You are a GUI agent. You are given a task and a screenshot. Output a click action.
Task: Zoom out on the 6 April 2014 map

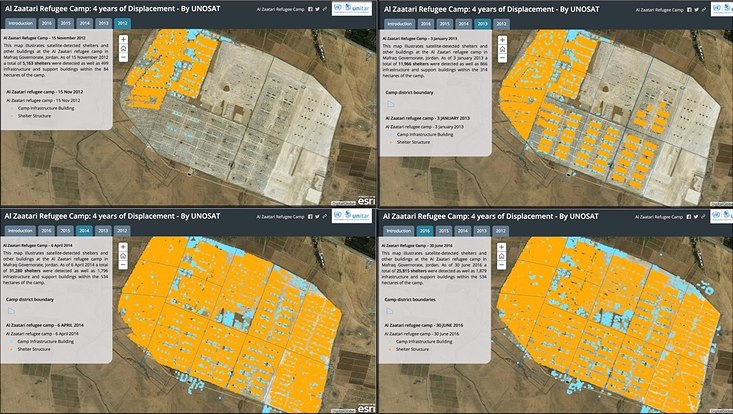coord(123,264)
